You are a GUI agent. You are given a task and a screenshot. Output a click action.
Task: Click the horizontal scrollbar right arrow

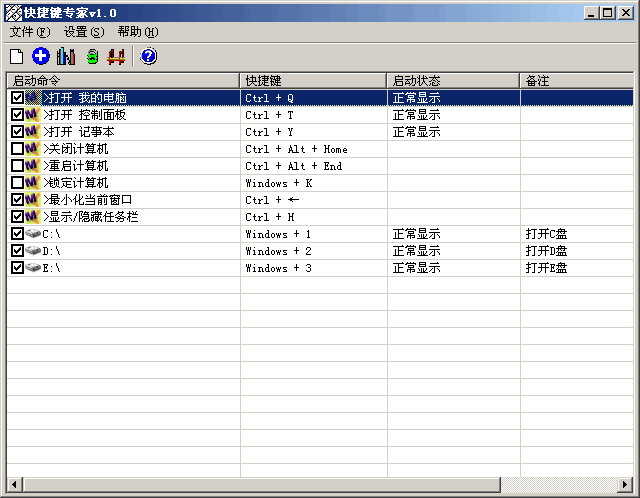coord(625,485)
